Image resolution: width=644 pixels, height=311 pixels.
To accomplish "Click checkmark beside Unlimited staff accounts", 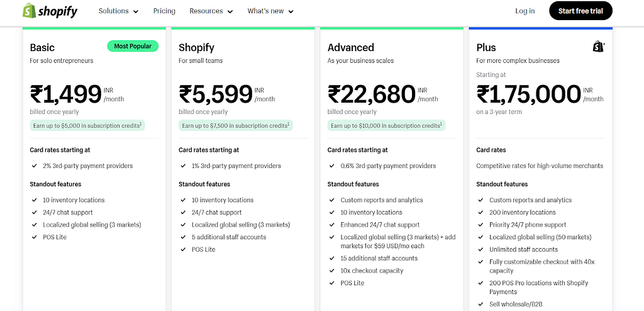I will tap(480, 249).
